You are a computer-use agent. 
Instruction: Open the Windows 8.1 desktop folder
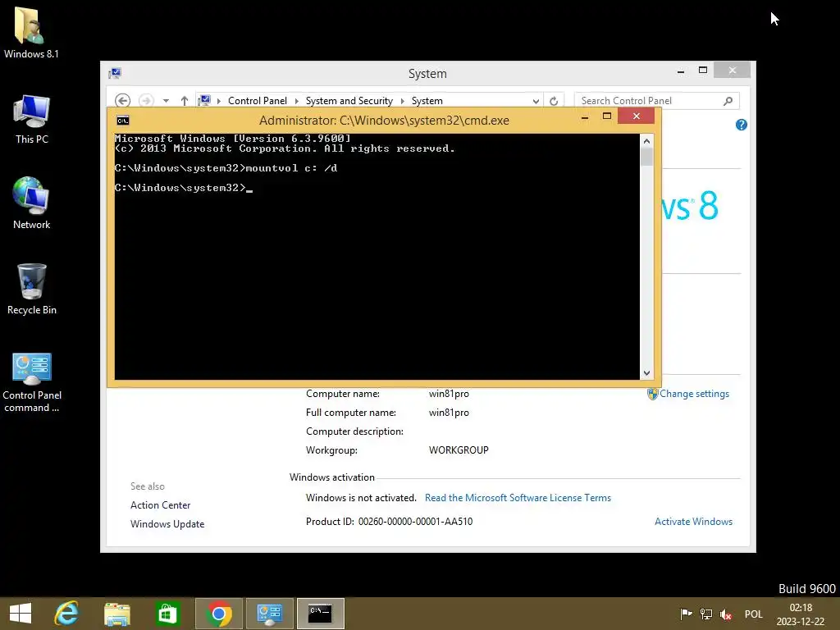click(x=31, y=32)
